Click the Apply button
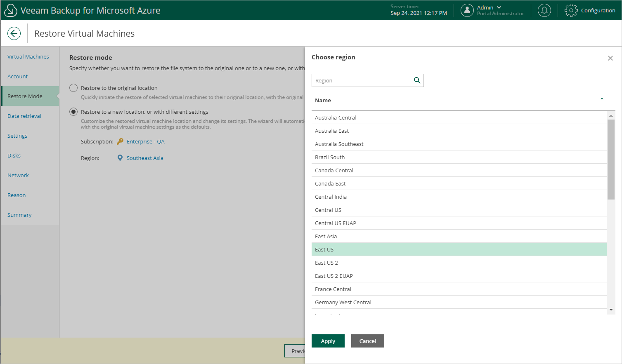Viewport: 622px width, 364px height. coord(328,341)
